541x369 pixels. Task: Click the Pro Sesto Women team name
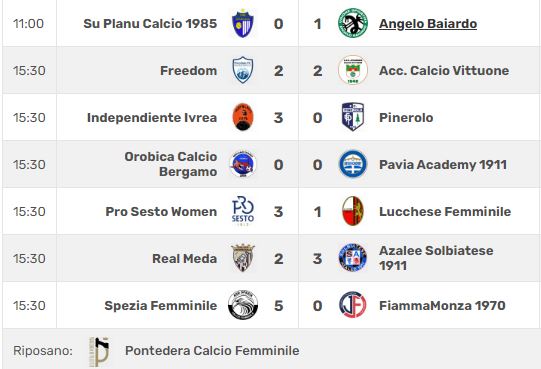tap(161, 212)
